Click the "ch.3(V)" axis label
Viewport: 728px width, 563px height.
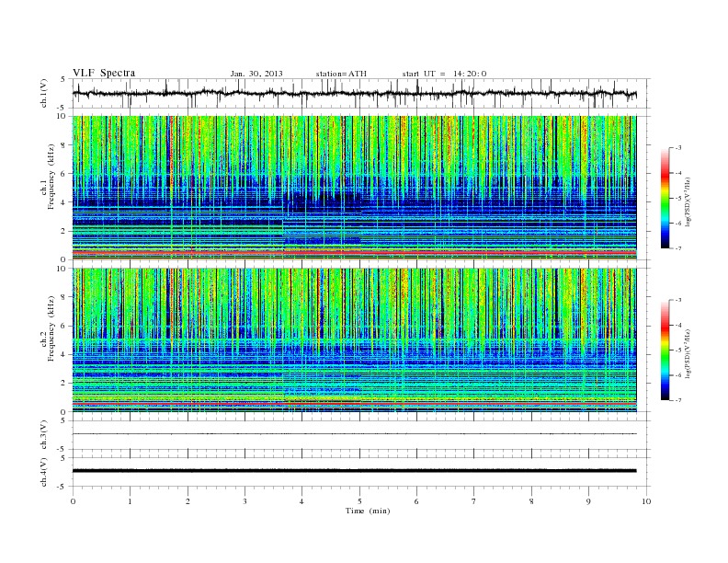[44, 435]
